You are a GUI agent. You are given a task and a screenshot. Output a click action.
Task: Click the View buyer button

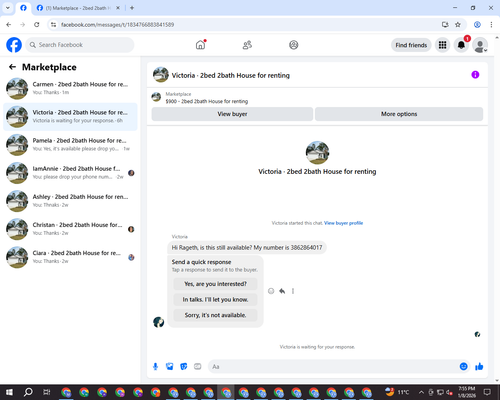click(x=232, y=114)
